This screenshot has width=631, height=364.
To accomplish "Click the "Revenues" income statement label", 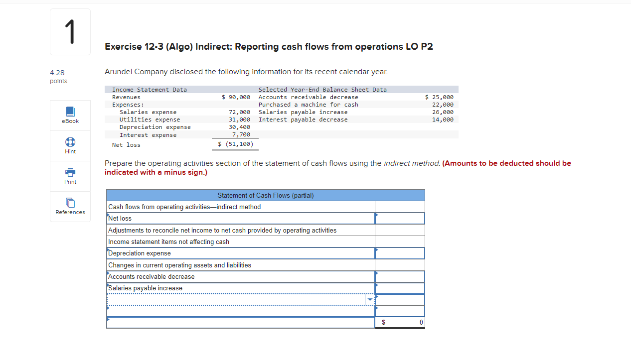I will point(126,97).
